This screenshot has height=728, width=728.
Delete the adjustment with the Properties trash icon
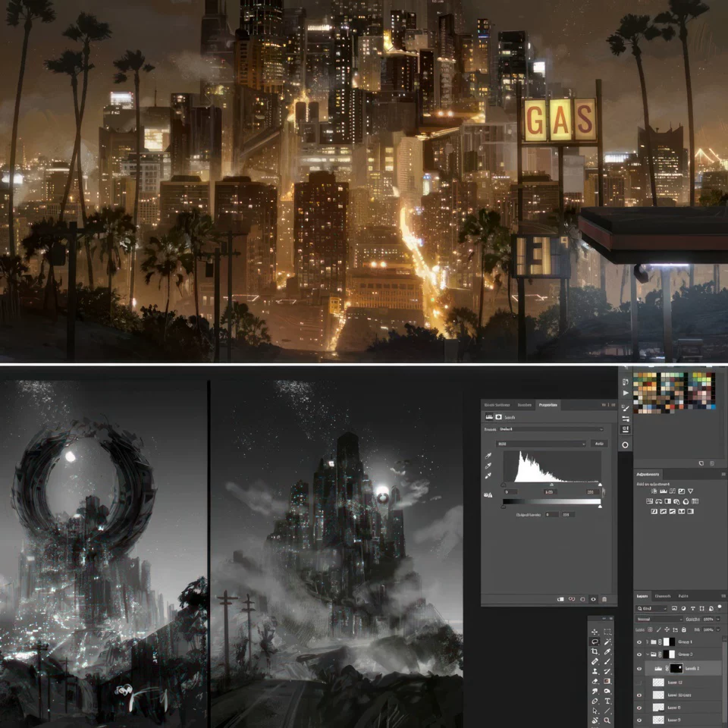point(604,599)
